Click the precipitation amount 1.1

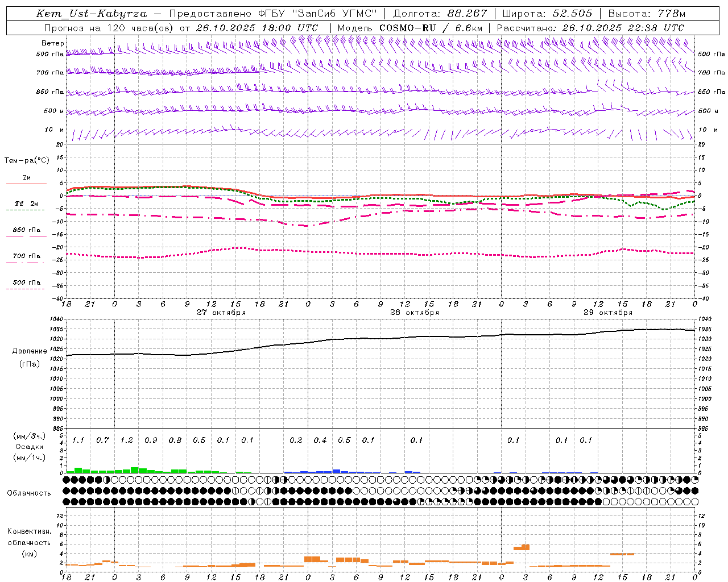(78, 440)
